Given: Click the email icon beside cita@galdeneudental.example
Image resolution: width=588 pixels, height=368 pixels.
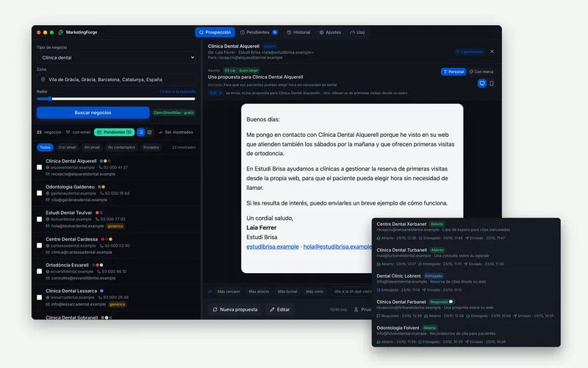Looking at the screenshot, I should point(48,200).
